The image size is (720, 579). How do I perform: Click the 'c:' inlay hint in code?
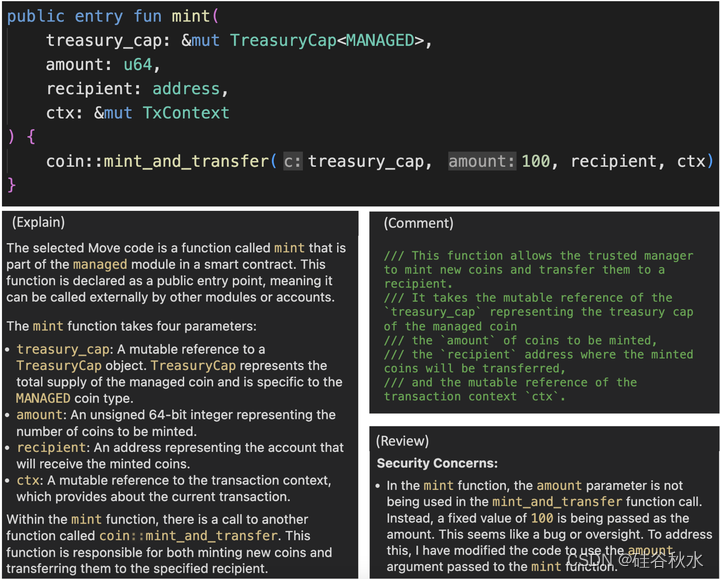tap(292, 162)
